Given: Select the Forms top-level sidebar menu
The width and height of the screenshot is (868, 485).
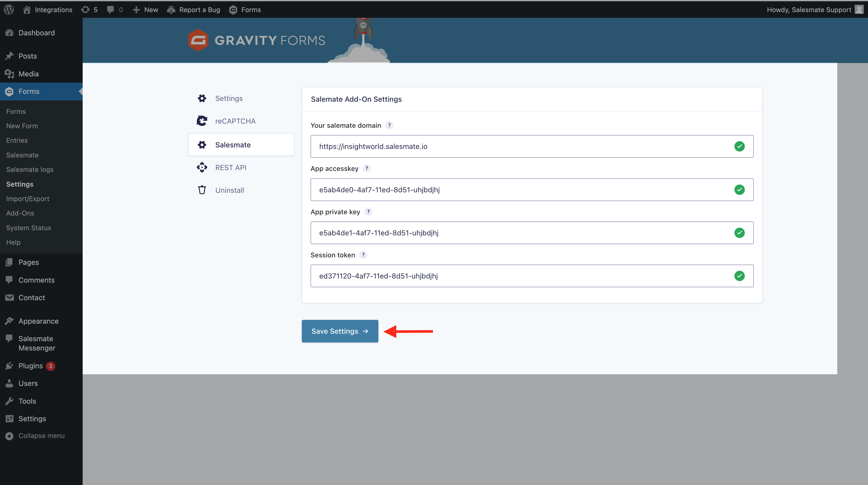Looking at the screenshot, I should (x=41, y=91).
